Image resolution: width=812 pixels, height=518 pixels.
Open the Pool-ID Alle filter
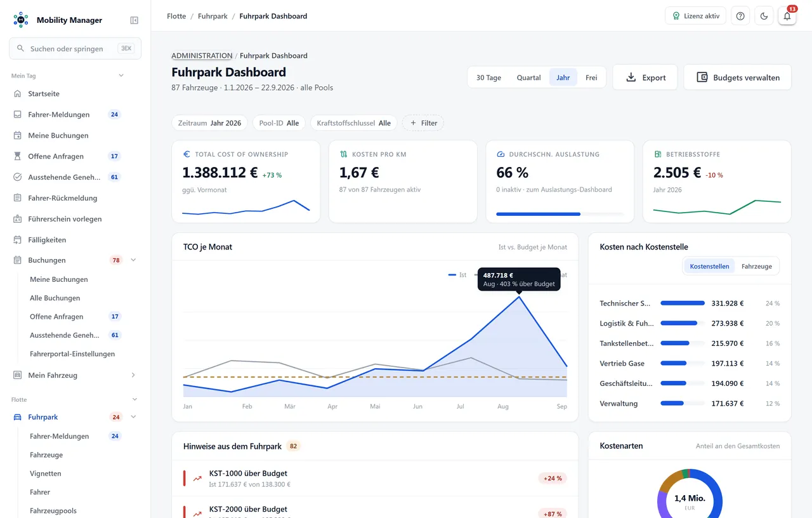(x=279, y=123)
